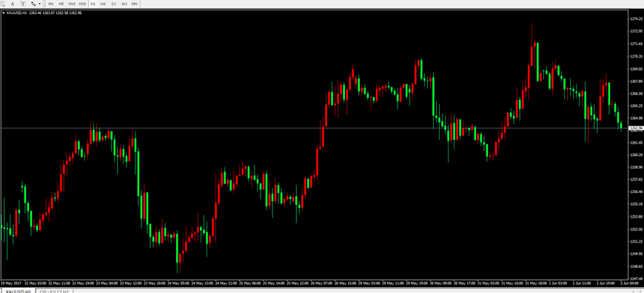Click the 31 May 18:00 time label
The height and width of the screenshot is (293, 644).
tap(537, 283)
